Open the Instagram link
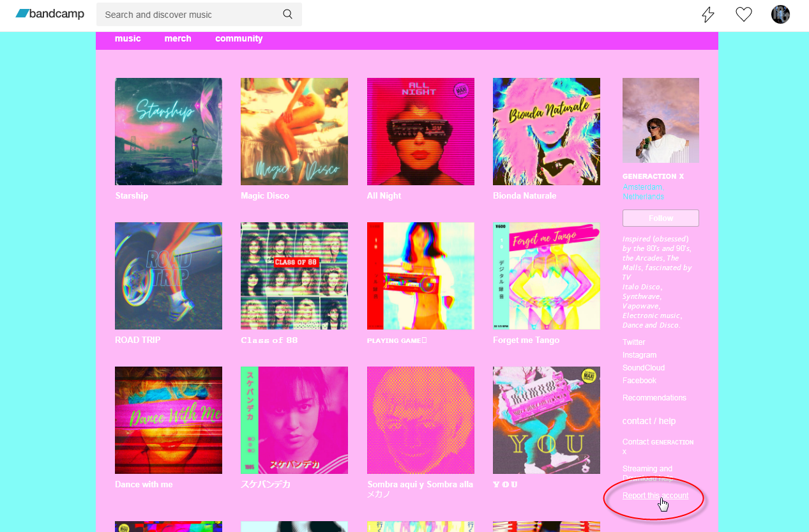 639,355
